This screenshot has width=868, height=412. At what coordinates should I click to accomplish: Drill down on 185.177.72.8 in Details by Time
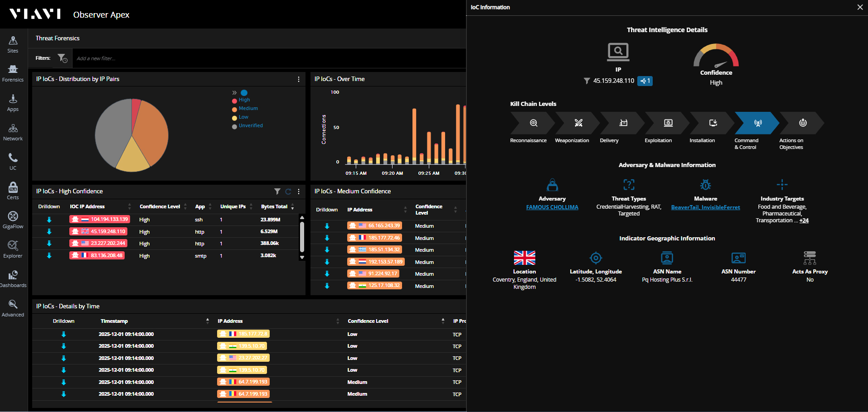tap(64, 335)
